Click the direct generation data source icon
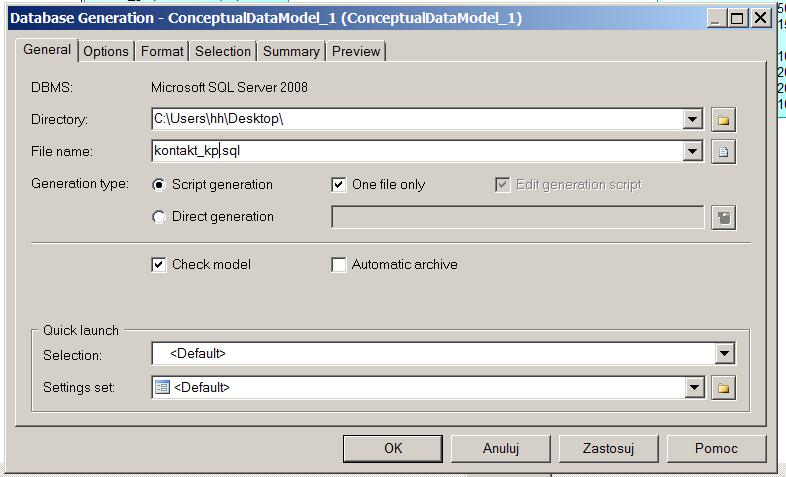 (x=723, y=217)
